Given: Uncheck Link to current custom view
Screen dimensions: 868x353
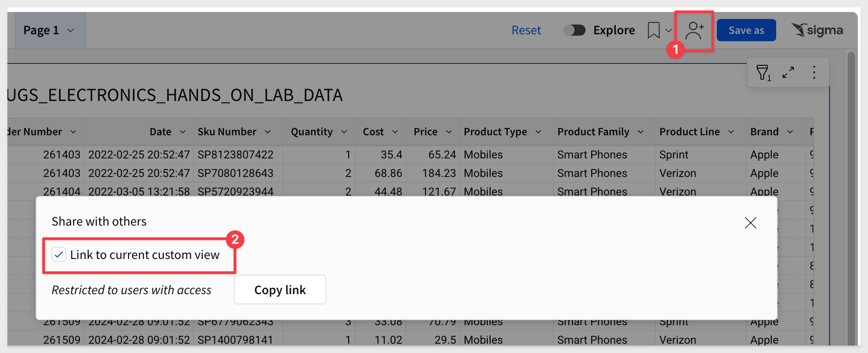Looking at the screenshot, I should [59, 254].
